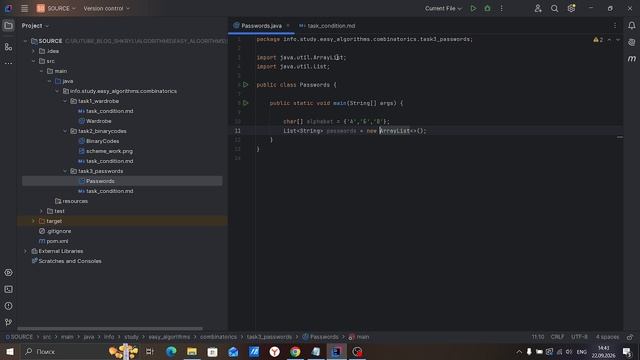The width and height of the screenshot is (640, 360).
Task: Open the main hamburger menu
Action: 24,8
